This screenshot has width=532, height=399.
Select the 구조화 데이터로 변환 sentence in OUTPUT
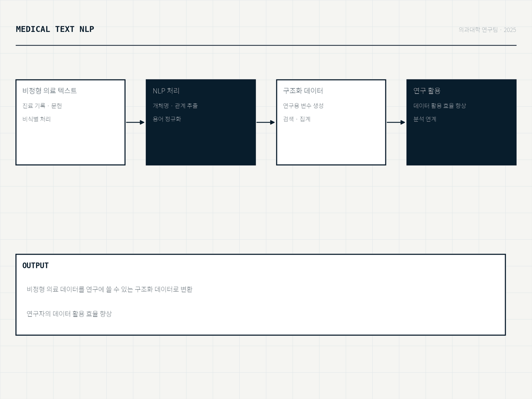coord(109,289)
